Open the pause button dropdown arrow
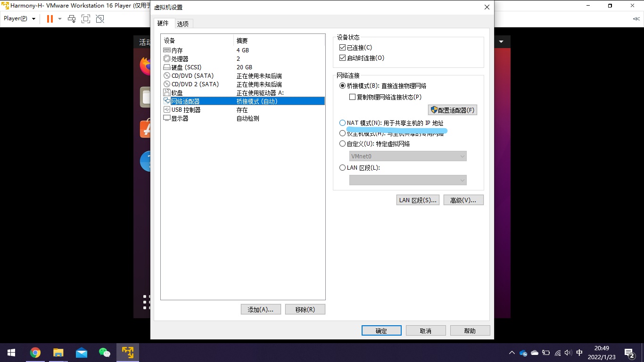This screenshot has height=362, width=644. pyautogui.click(x=60, y=19)
